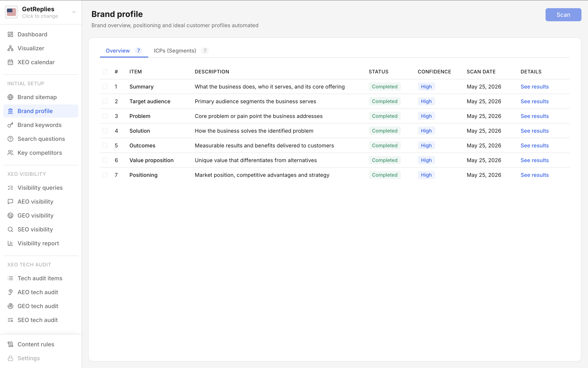Click the AEO tech audit ear icon
Viewport: 588px width, 368px height.
(x=10, y=292)
